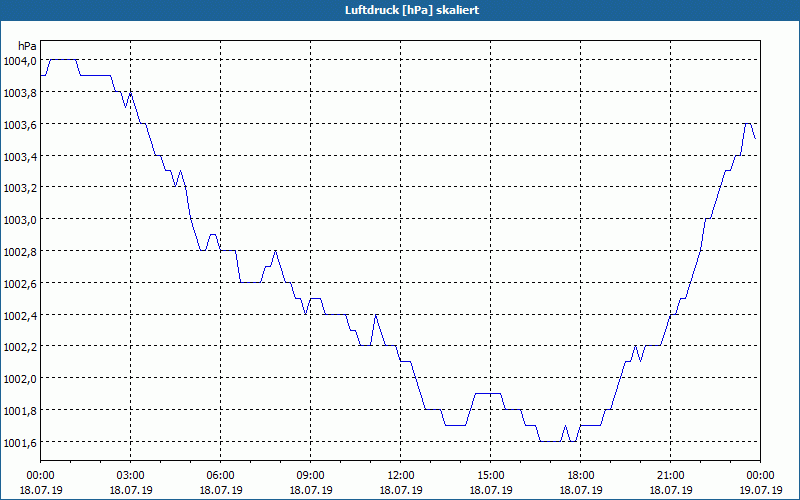
Task: Click the '1001,8' y-axis label
Action: coord(19,411)
